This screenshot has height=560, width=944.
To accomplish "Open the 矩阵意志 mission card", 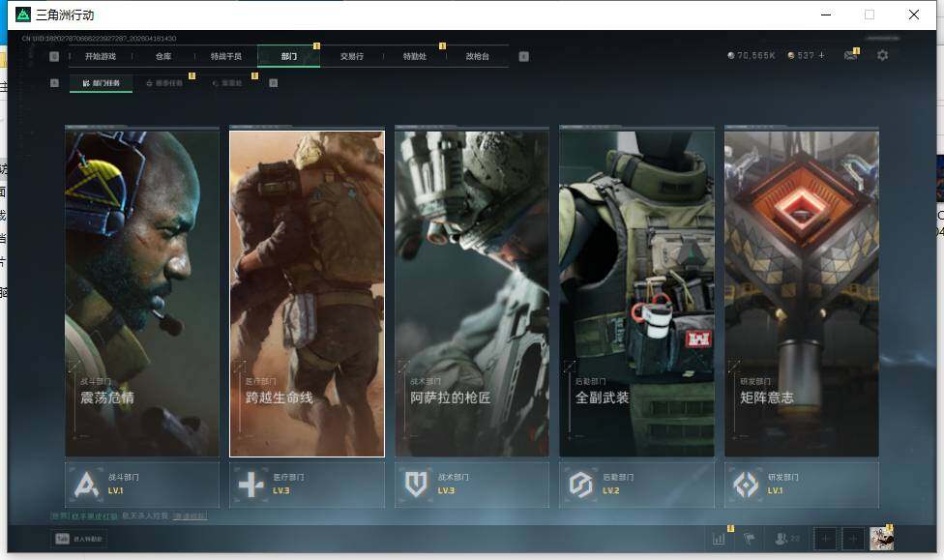I will (x=801, y=292).
